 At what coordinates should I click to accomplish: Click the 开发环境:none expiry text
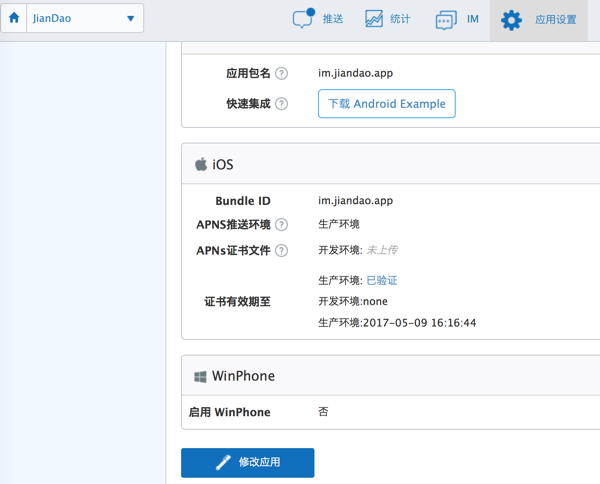click(x=353, y=301)
